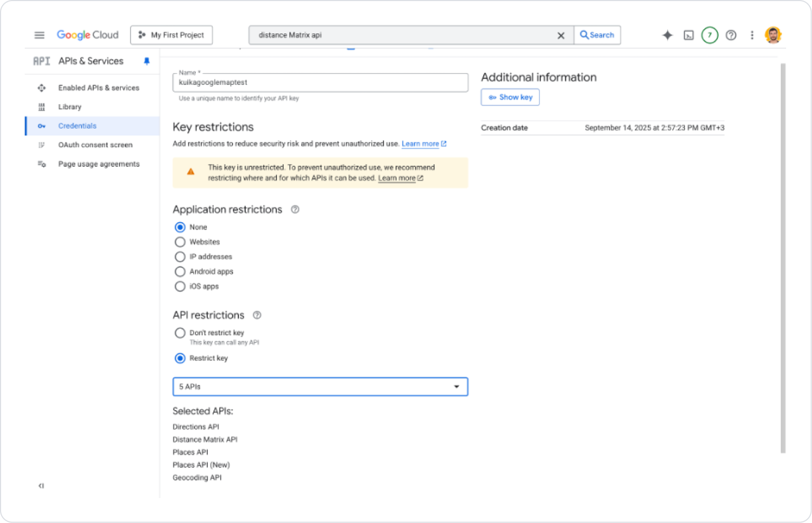Activate the Cloud Shell terminal icon

[x=689, y=35]
